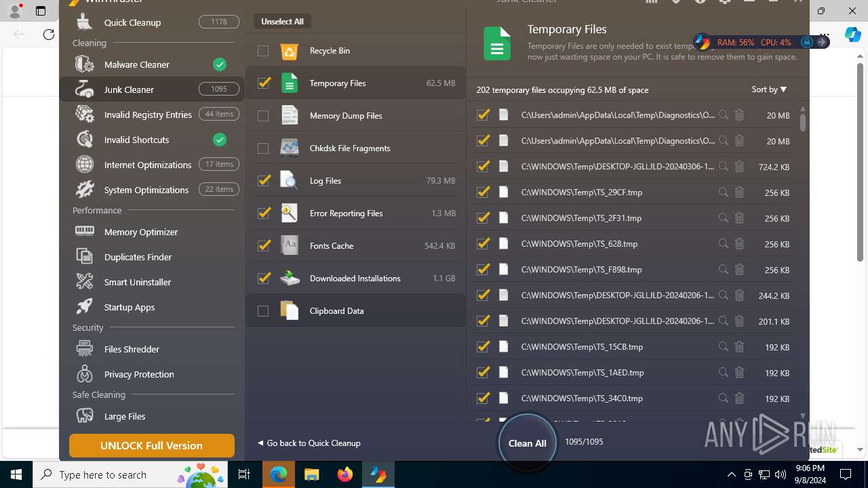Image resolution: width=868 pixels, height=488 pixels.
Task: Open Malware Cleaner section
Action: click(152, 64)
